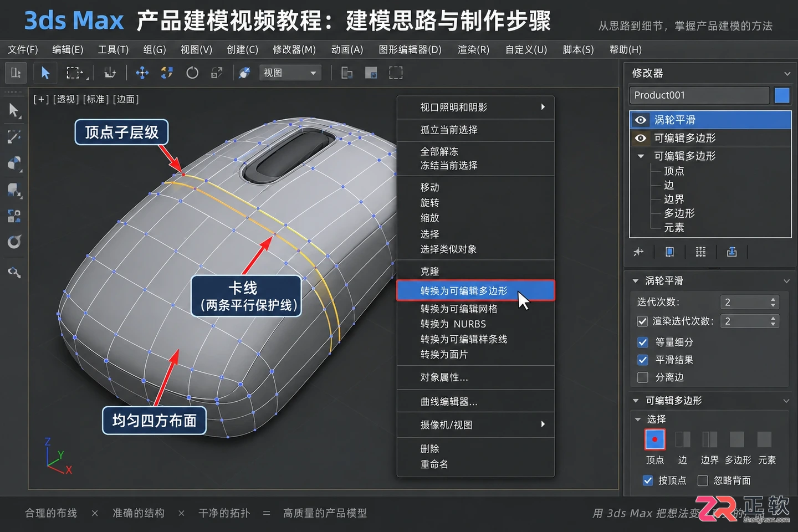Activate the move (four-arrow) tool
798x532 pixels.
point(142,73)
